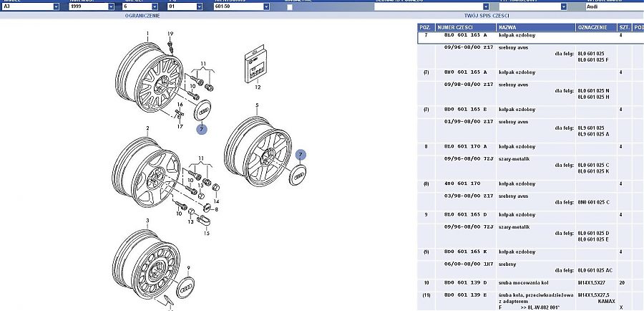Click the SZT. column header
Viewport: 644px width, 311px height.
(624, 27)
